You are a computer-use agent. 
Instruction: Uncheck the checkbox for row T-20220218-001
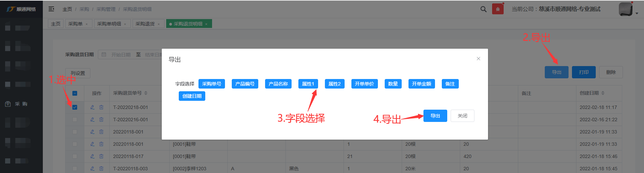75,107
